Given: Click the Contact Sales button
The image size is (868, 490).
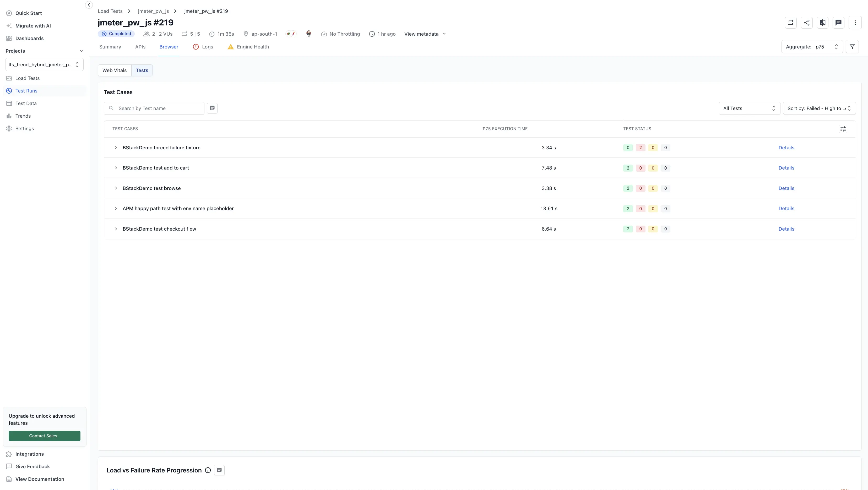Looking at the screenshot, I should tap(44, 436).
